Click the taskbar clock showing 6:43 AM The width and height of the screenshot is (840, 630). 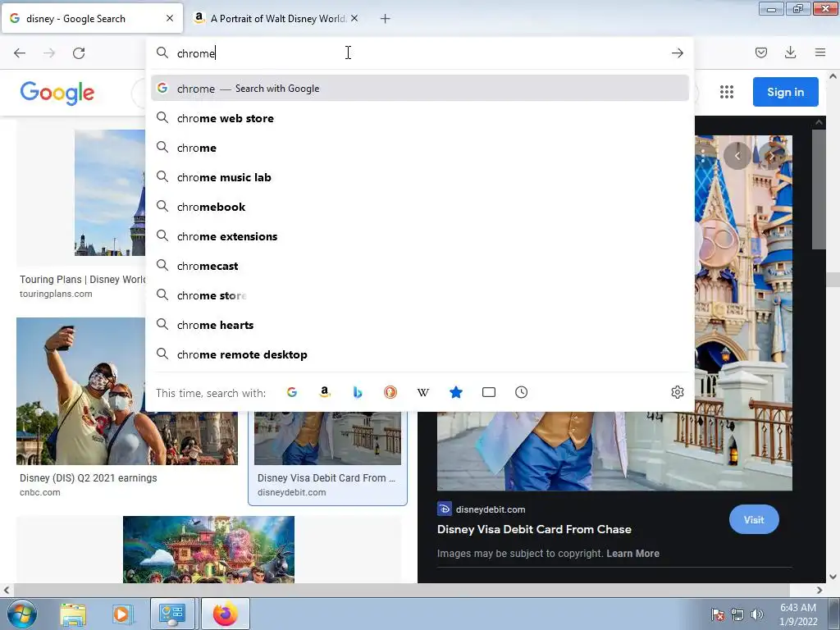tap(797, 614)
